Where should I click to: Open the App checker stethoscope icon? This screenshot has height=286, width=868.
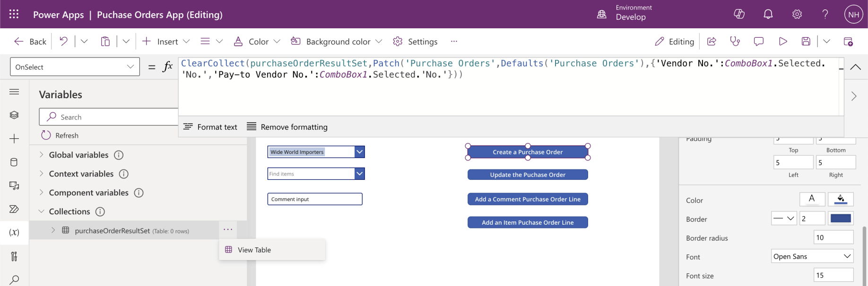[x=735, y=42]
